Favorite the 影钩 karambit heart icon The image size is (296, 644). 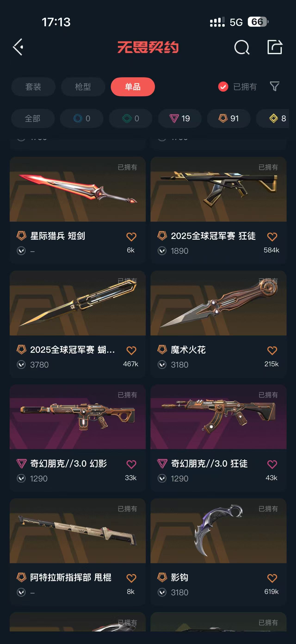click(272, 578)
